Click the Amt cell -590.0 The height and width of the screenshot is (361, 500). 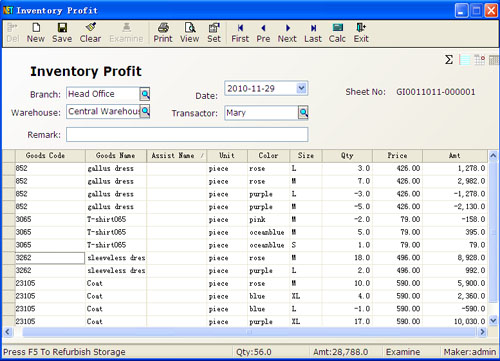pos(455,309)
